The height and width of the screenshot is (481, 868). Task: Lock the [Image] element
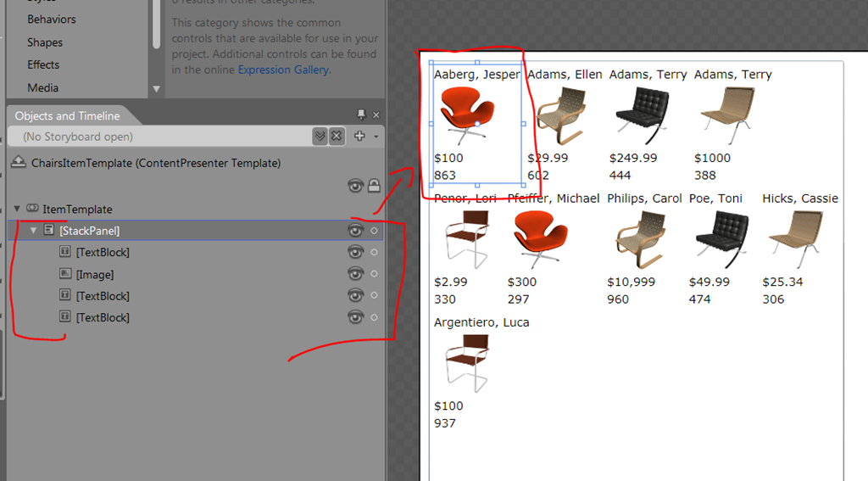coord(374,274)
